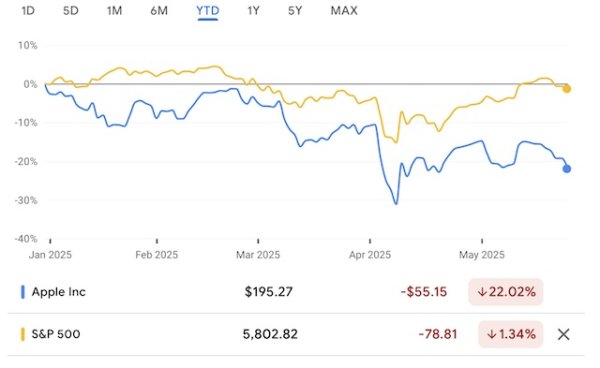Click the Apple price $195.27
600x368 pixels.
(269, 292)
